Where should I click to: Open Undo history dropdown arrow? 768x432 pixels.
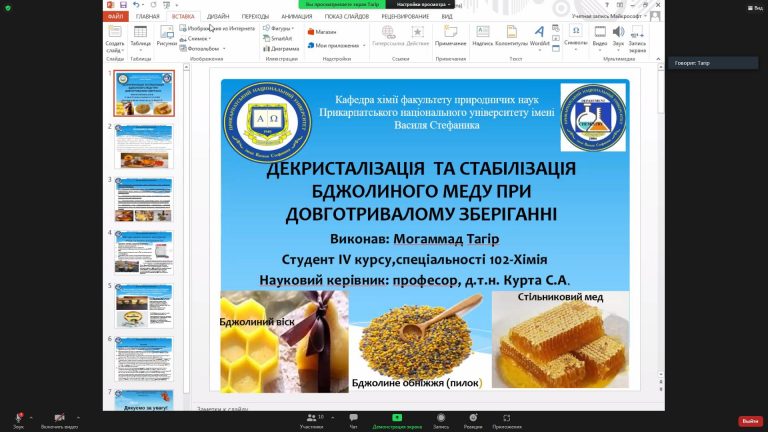coord(143,5)
